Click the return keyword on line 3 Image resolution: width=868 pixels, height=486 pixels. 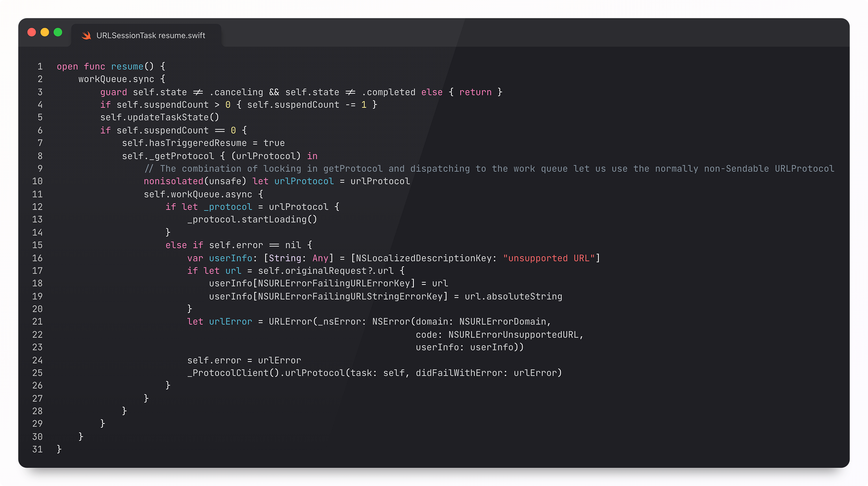[475, 92]
